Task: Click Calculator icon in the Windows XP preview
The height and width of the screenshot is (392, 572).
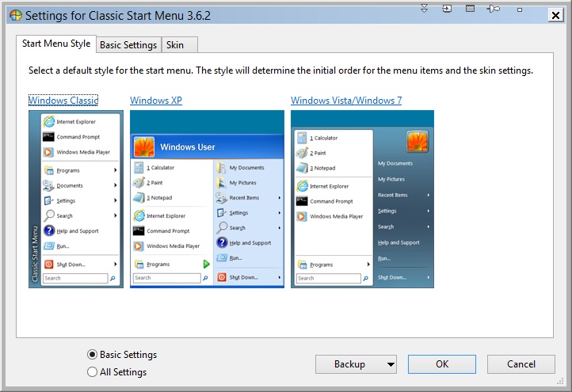Action: click(139, 167)
